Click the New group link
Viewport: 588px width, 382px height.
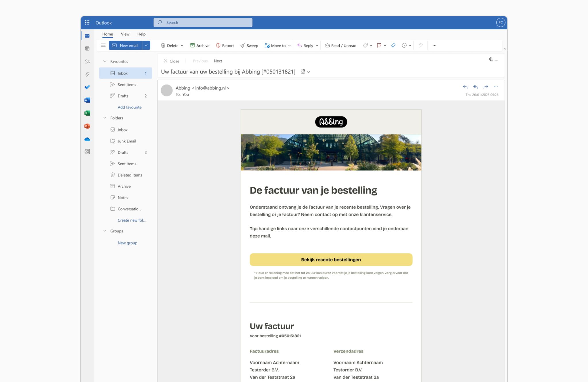click(127, 243)
